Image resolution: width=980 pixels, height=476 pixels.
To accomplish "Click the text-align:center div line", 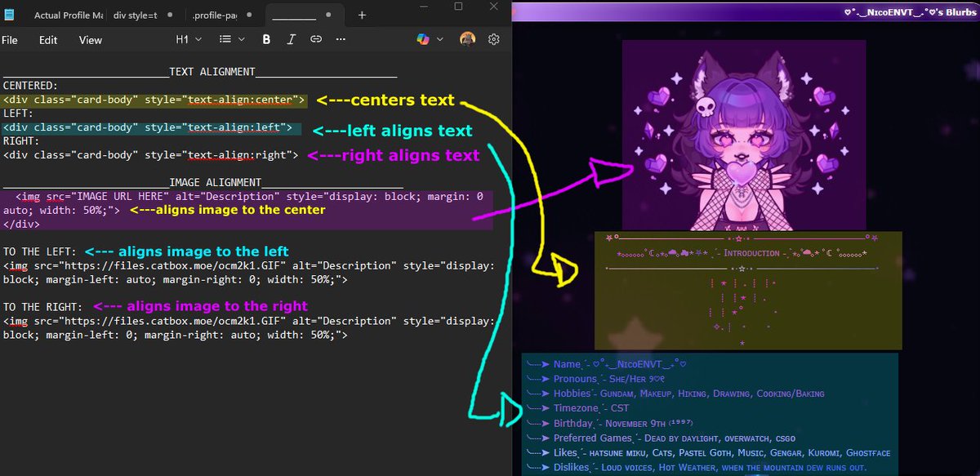I will tap(154, 100).
